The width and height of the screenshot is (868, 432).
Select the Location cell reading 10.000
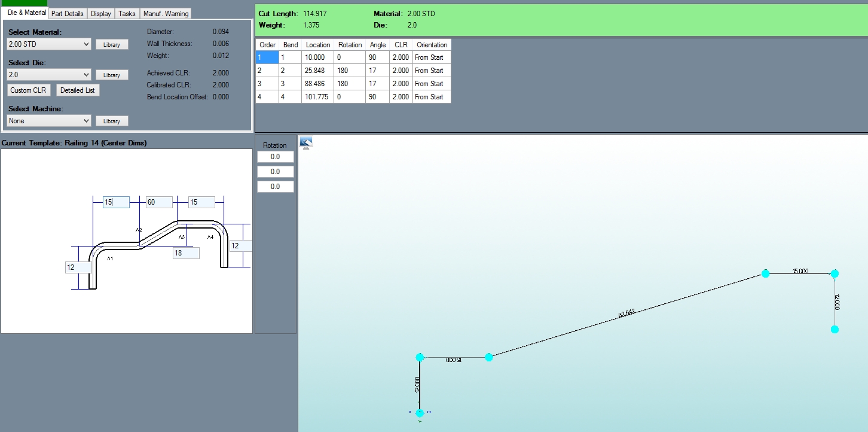[318, 57]
